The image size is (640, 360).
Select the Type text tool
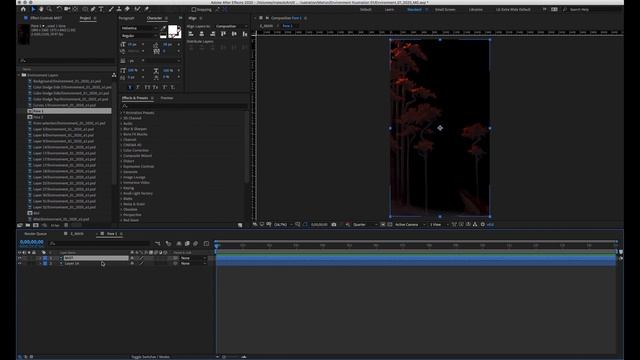pos(101,9)
